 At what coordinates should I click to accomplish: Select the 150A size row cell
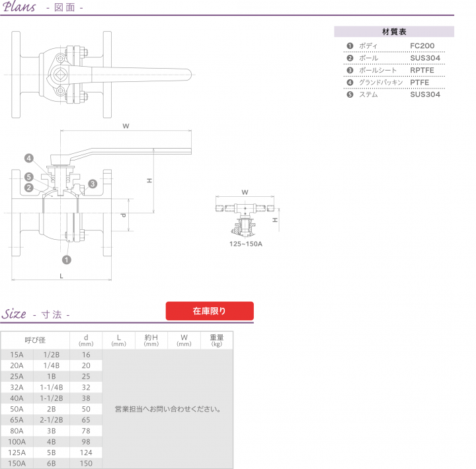(x=17, y=463)
